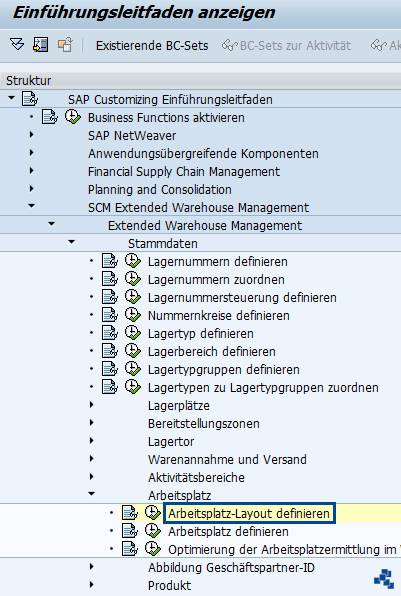Screen dimensions: 401x596
Task: Open Existierende BC-Sets
Action: (152, 46)
